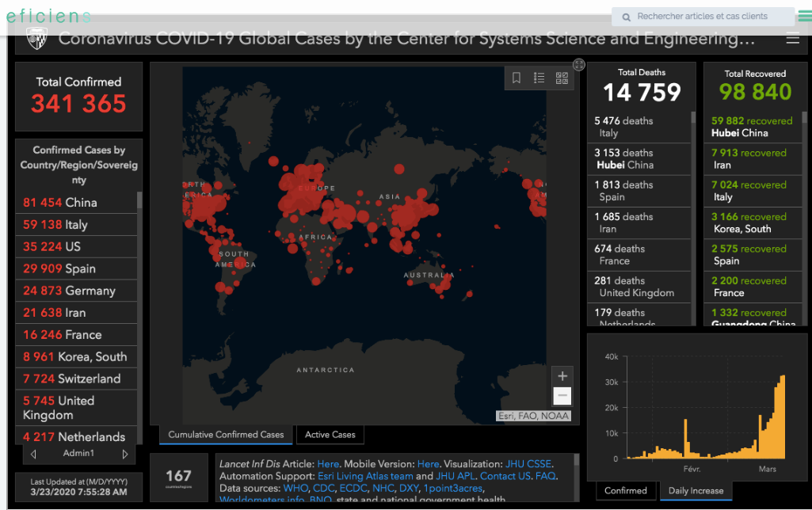Select the Daily Increase chart tab
Viewport: 812px width, 510px height.
point(696,490)
